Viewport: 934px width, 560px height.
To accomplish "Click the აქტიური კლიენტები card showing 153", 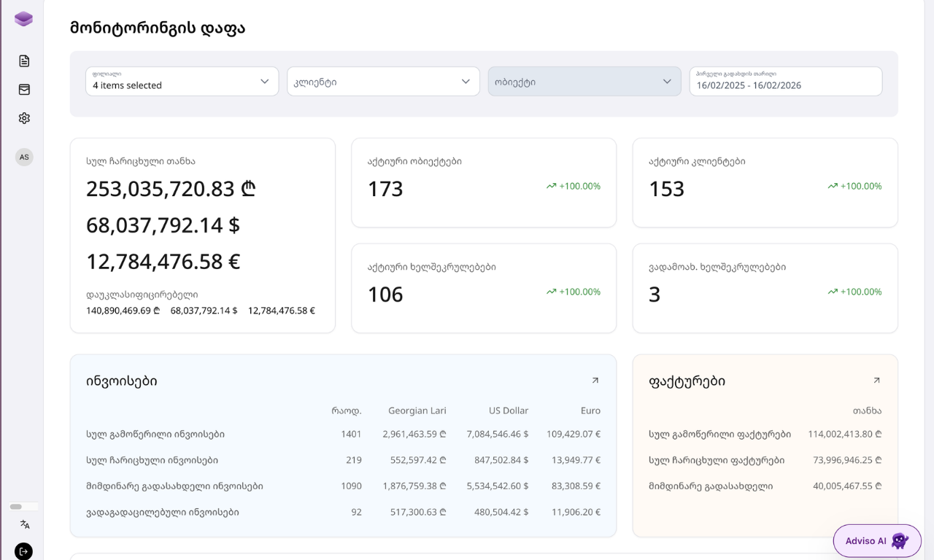I will click(765, 182).
